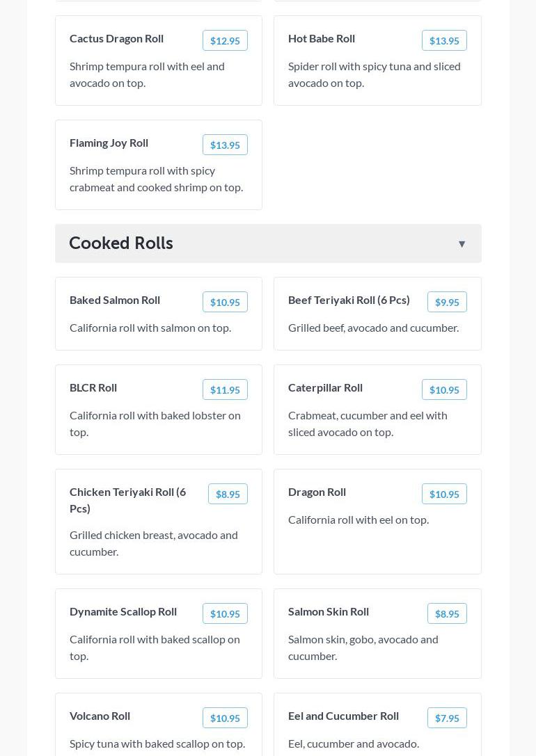536x756 pixels.
Task: Open the Dragon Roll menu card
Action: (x=377, y=542)
